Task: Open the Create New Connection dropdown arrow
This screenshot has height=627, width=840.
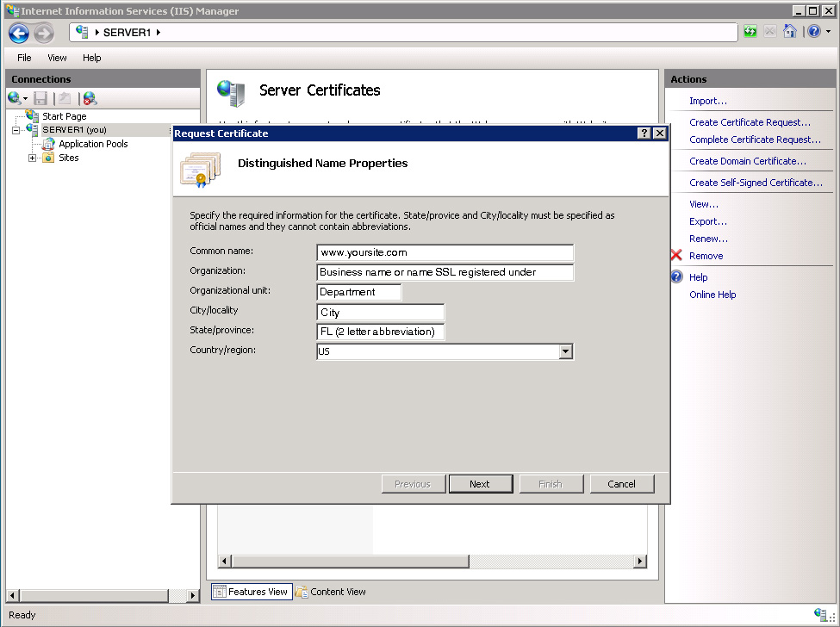Action: [x=25, y=99]
